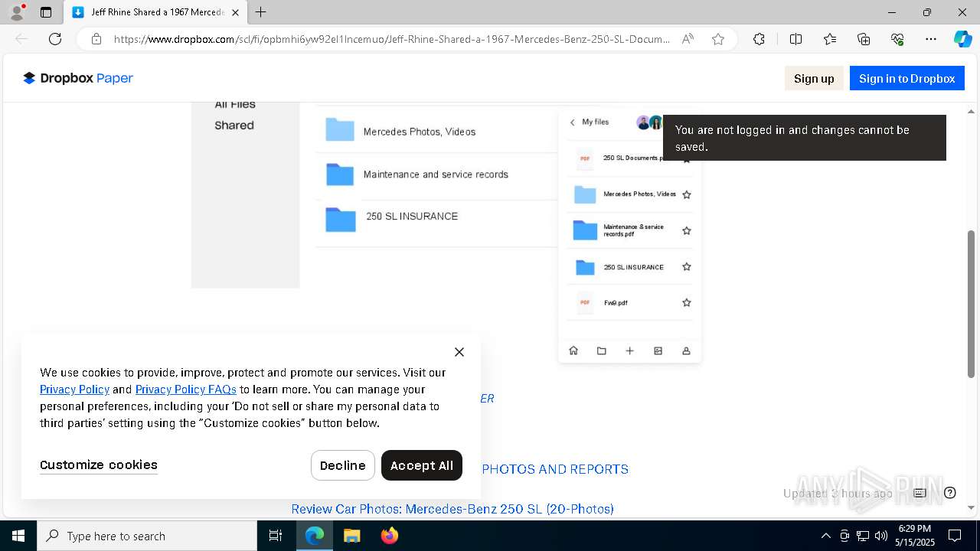Launch Firefox from the taskbar
This screenshot has width=980, height=551.
point(390,536)
